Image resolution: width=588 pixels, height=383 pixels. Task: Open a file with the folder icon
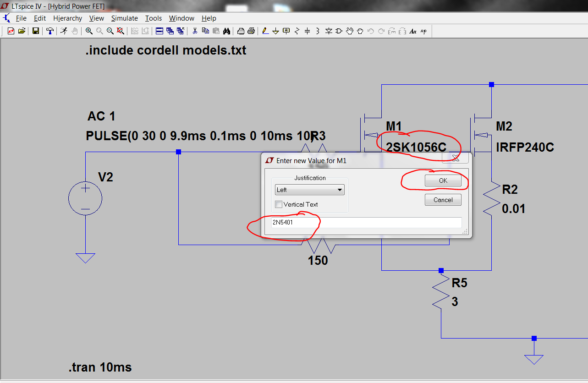pyautogui.click(x=22, y=31)
